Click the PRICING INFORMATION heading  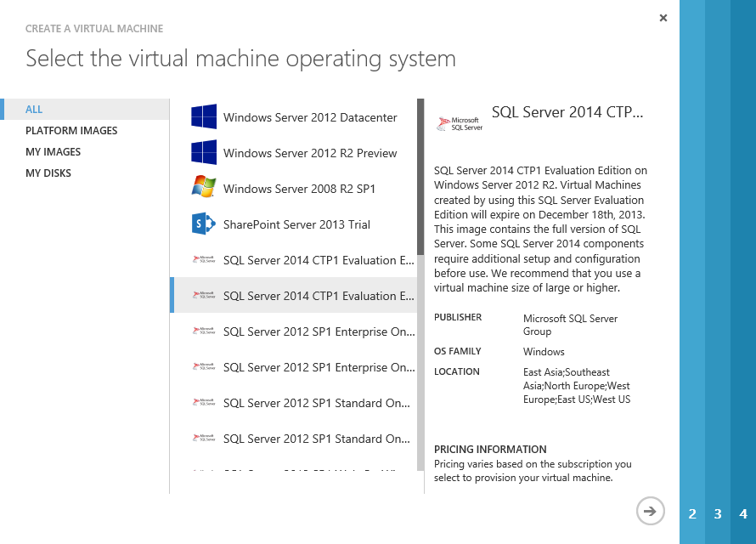coord(490,450)
